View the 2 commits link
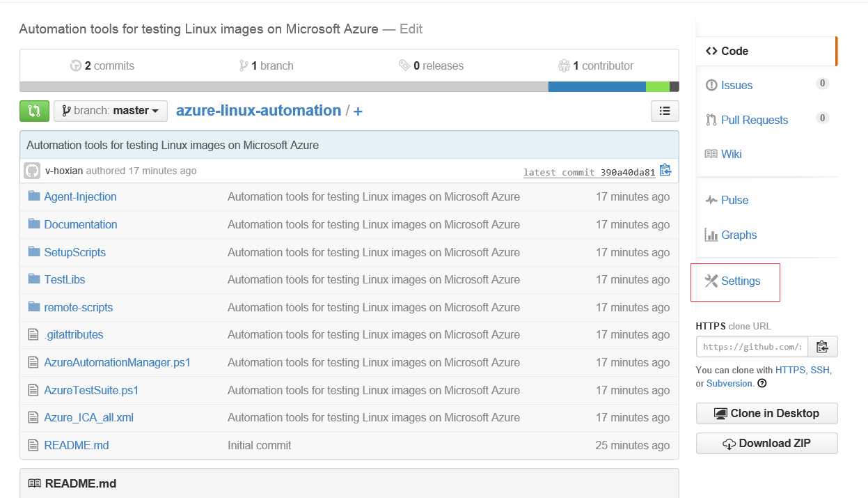The width and height of the screenshot is (868, 498). click(x=102, y=65)
